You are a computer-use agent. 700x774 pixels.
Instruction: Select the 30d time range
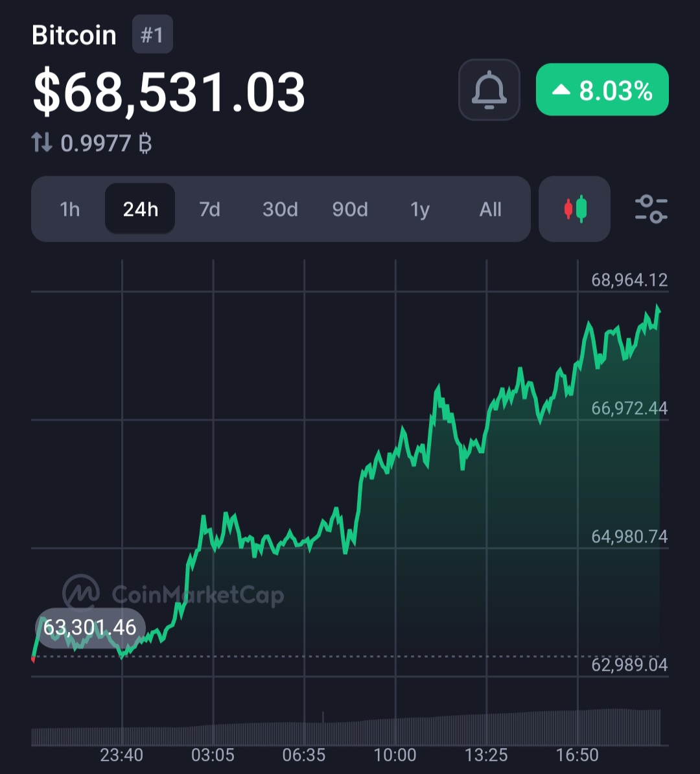280,209
